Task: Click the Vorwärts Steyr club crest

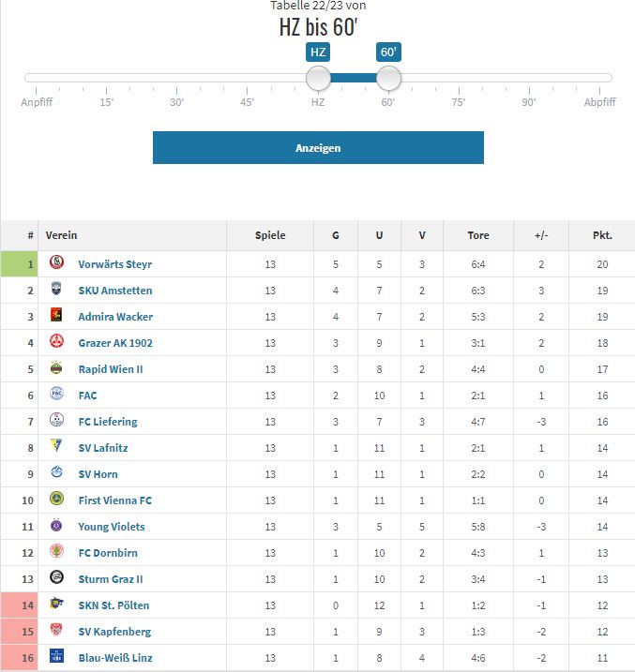Action: click(56, 261)
